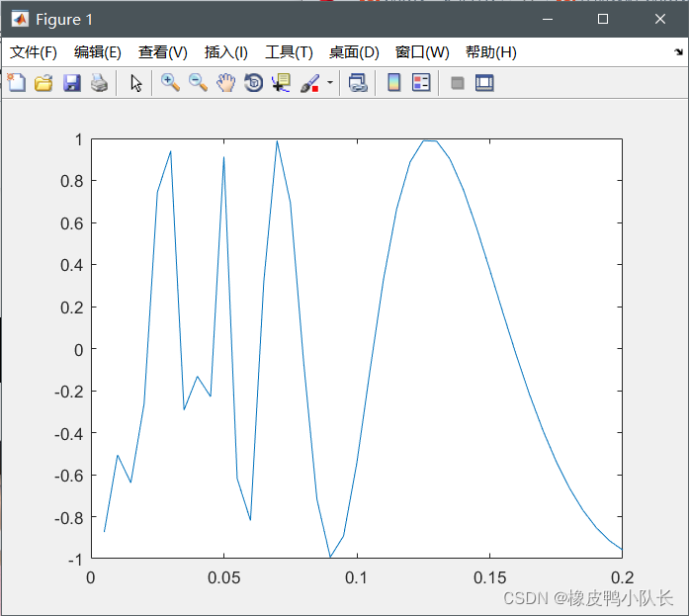Save the figure with floppy icon
The width and height of the screenshot is (689, 616).
[x=71, y=83]
